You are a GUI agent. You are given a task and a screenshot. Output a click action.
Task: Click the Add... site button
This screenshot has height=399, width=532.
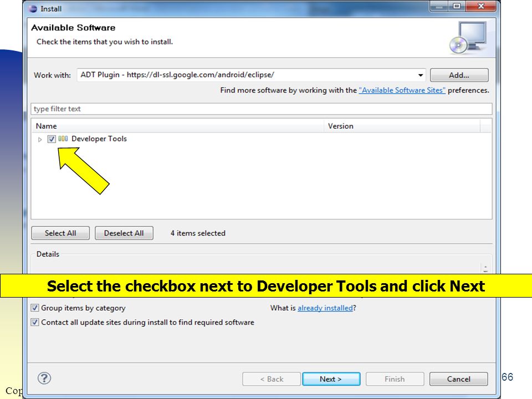[459, 75]
